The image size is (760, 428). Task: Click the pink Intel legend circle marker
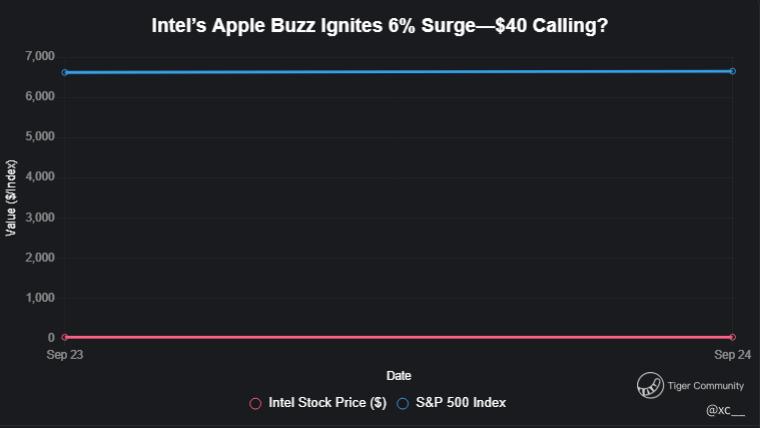tap(256, 403)
